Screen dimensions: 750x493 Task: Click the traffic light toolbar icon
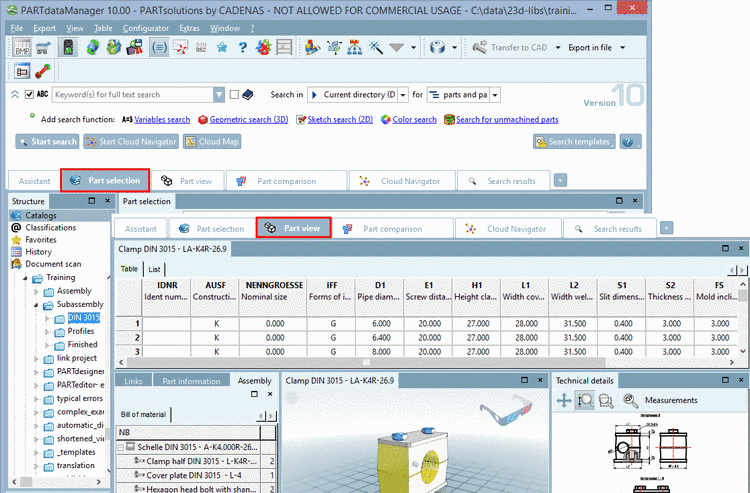[x=68, y=47]
